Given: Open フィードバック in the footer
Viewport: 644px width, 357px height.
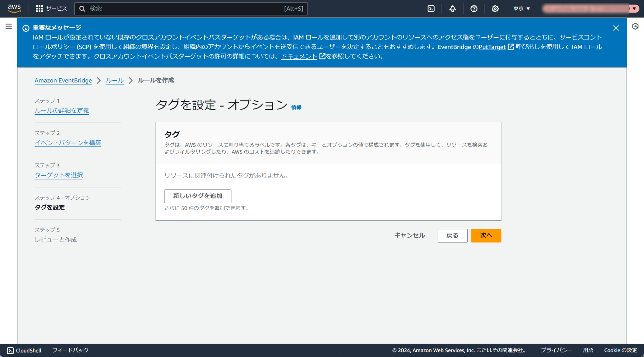Looking at the screenshot, I should 71,350.
